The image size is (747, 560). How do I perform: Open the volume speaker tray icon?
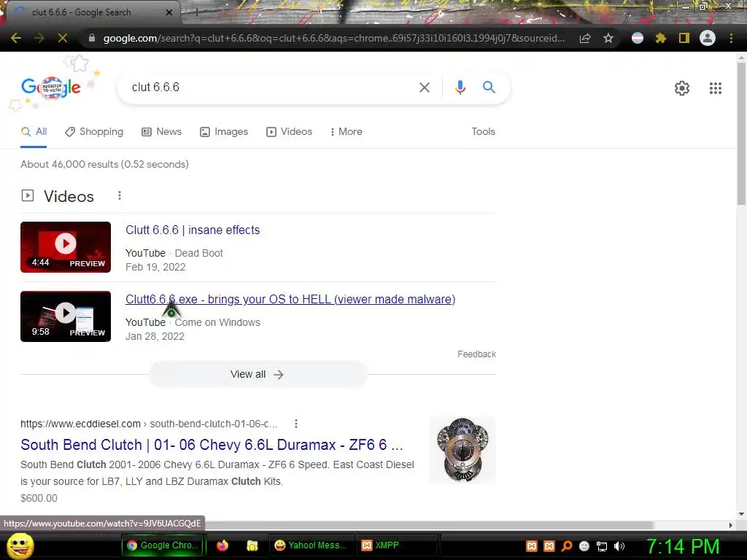coord(619,546)
